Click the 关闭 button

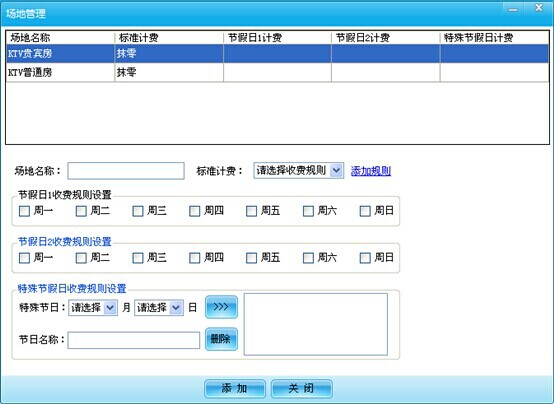coord(301,388)
